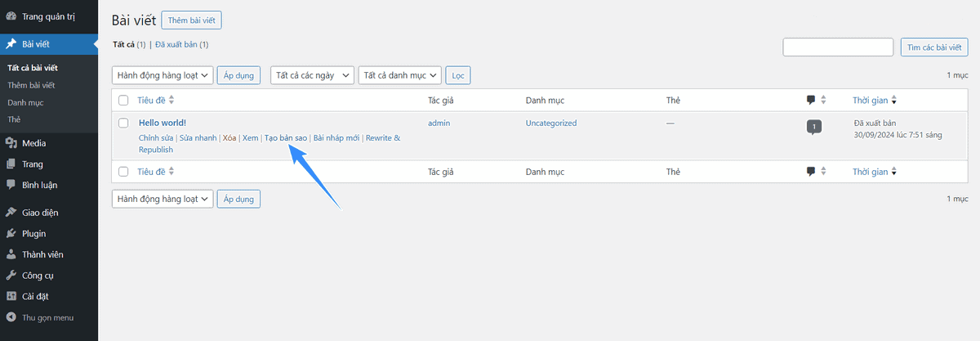Click the Đã xuất bản date cell
This screenshot has height=341, width=980.
[x=898, y=128]
